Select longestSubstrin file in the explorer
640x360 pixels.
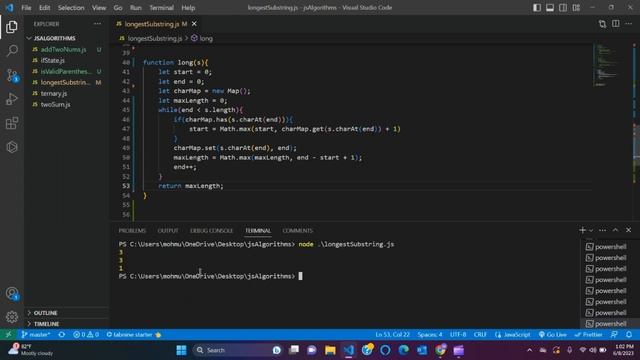click(x=65, y=82)
